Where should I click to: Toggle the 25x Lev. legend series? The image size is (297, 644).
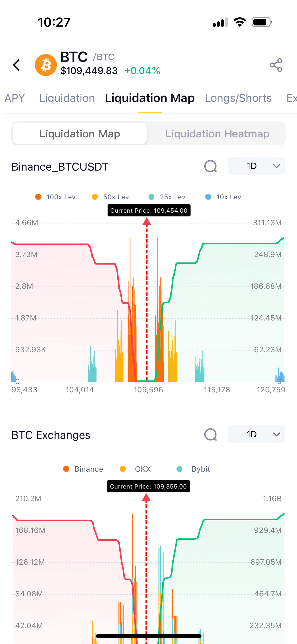coord(168,197)
